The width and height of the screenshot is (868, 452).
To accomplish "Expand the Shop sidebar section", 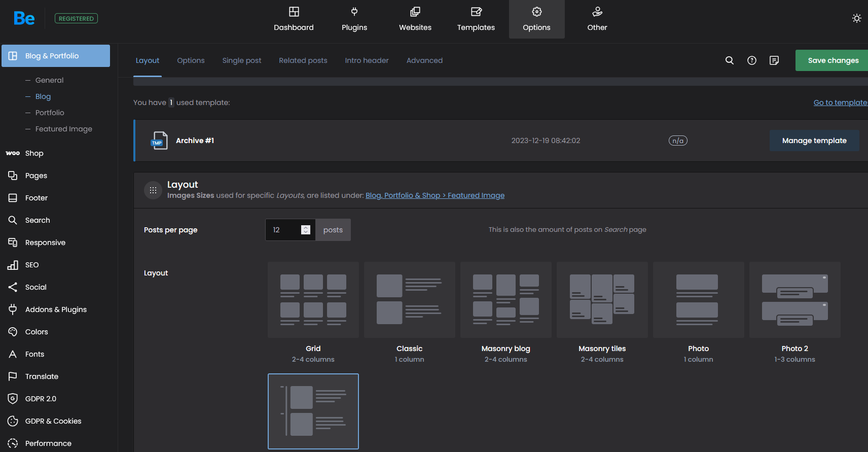I will point(34,153).
